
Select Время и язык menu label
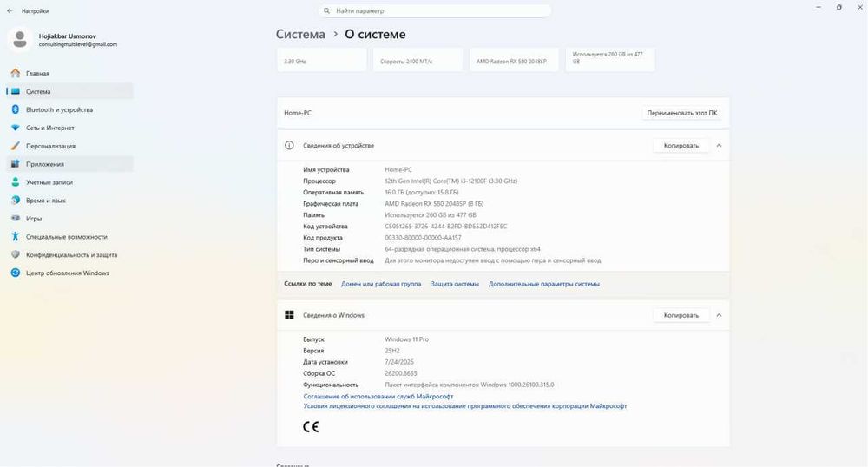pyautogui.click(x=45, y=201)
